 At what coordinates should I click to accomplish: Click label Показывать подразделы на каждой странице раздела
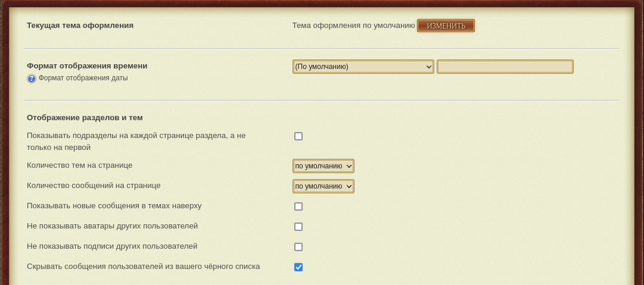(x=136, y=141)
